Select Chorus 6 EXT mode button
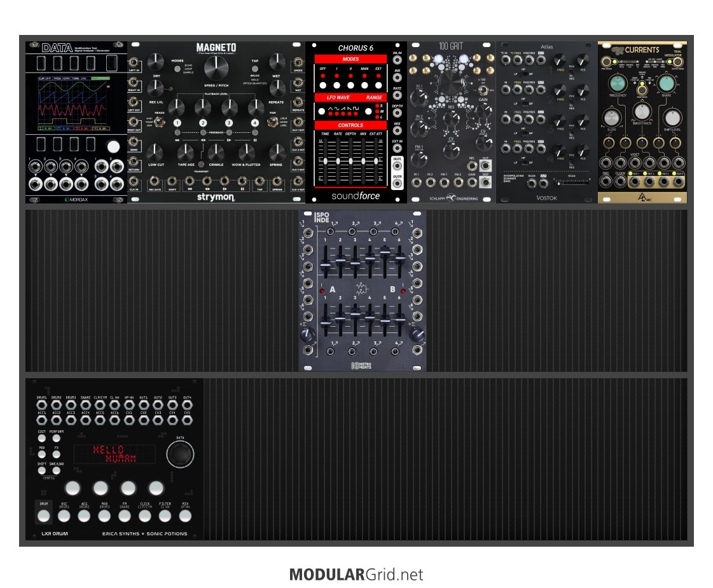Viewport: 713px width, 588px height. point(378,85)
